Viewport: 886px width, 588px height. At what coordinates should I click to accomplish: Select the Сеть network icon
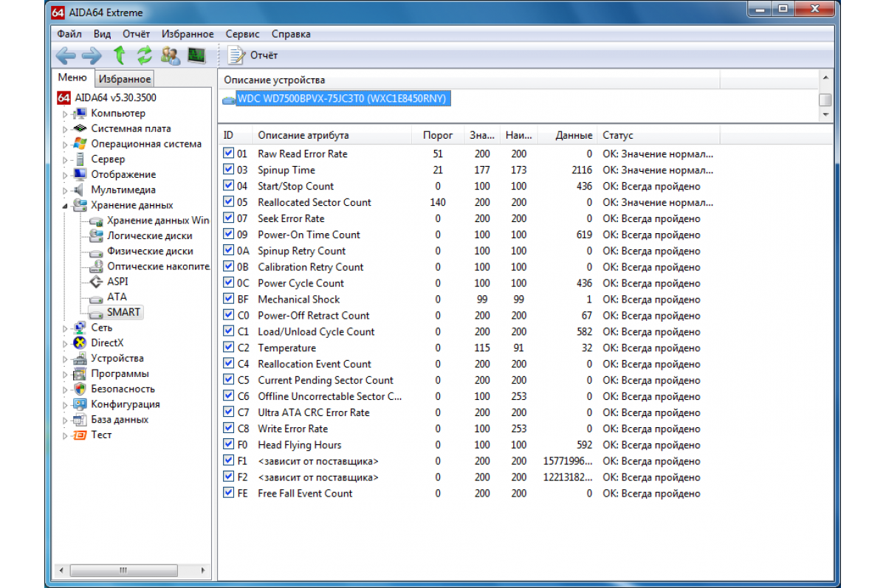pos(80,328)
